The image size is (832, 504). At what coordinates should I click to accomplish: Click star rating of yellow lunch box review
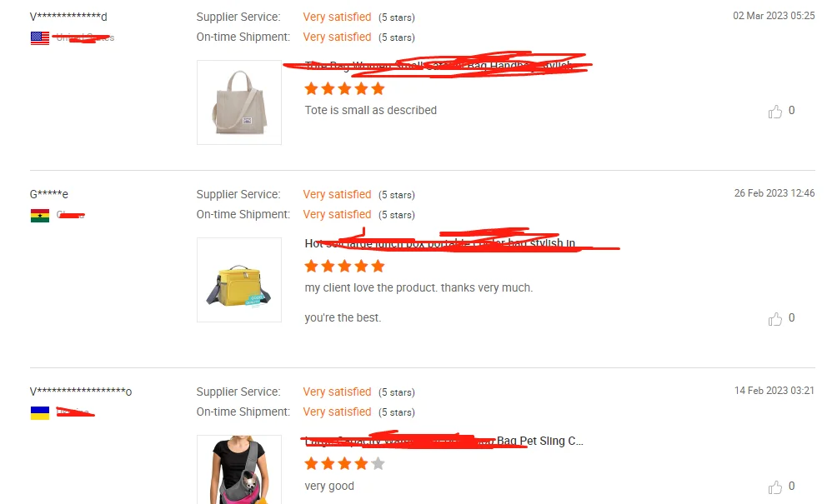click(344, 266)
